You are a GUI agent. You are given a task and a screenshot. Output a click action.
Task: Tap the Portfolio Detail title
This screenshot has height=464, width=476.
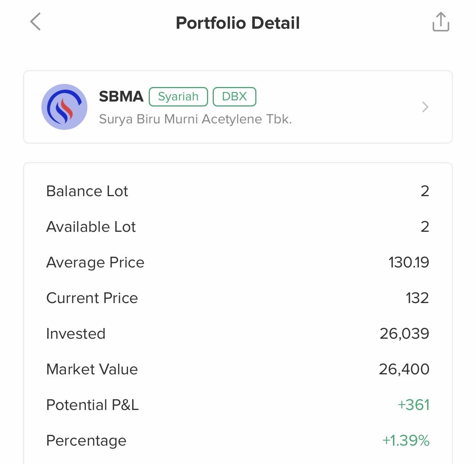tap(238, 23)
